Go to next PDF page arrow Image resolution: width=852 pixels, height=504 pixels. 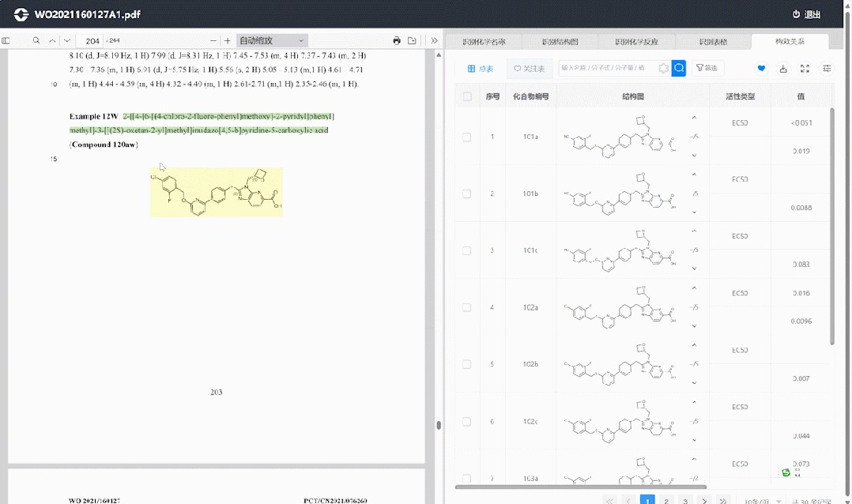tap(67, 41)
